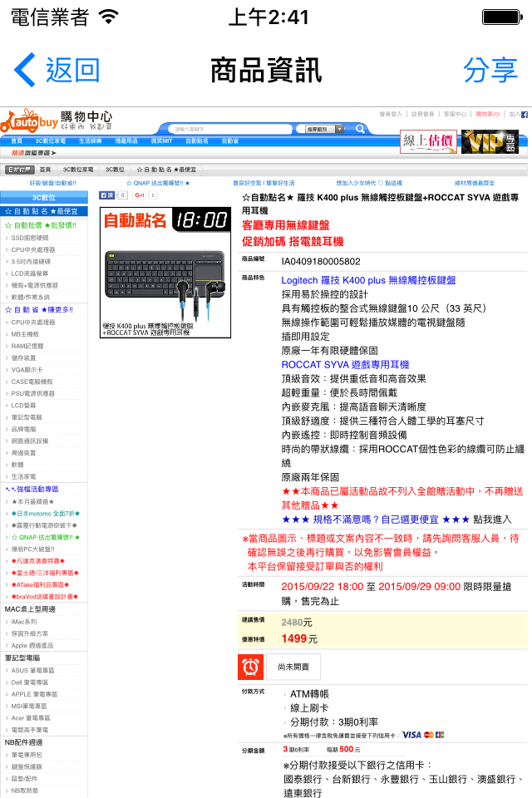Click the 精選旗艦專區 strip
The height and width of the screenshot is (798, 532).
coord(33,153)
